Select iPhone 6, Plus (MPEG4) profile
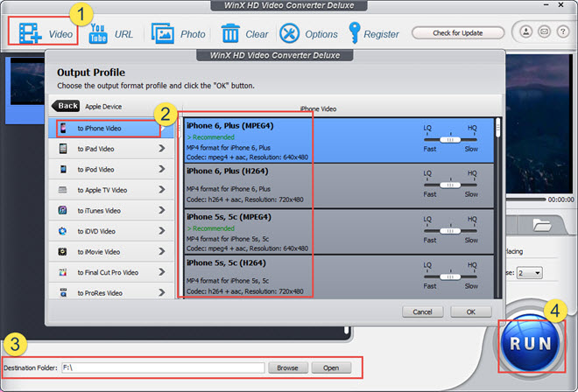Screen dimensions: 578x392 339,140
